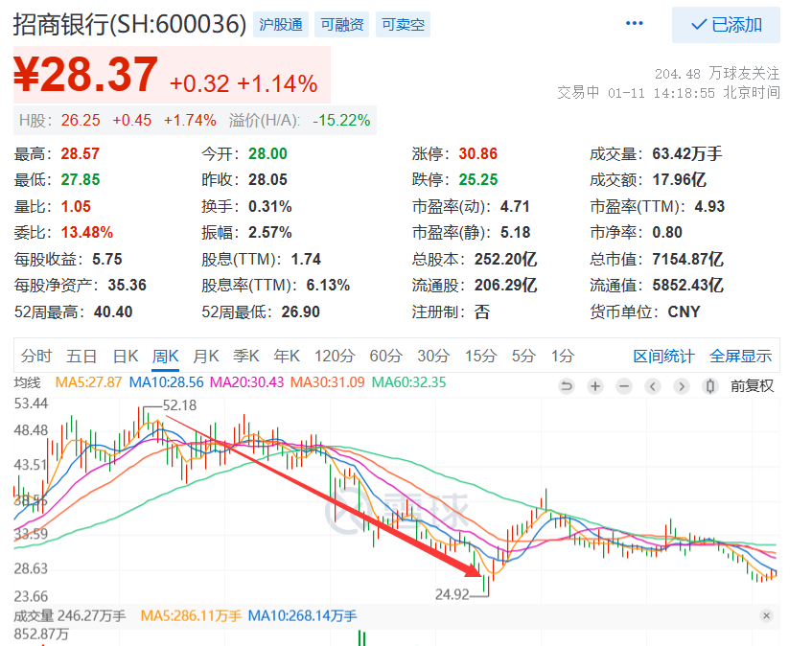
Task: Open the 前复权 adjustment dropdown
Action: [752, 386]
